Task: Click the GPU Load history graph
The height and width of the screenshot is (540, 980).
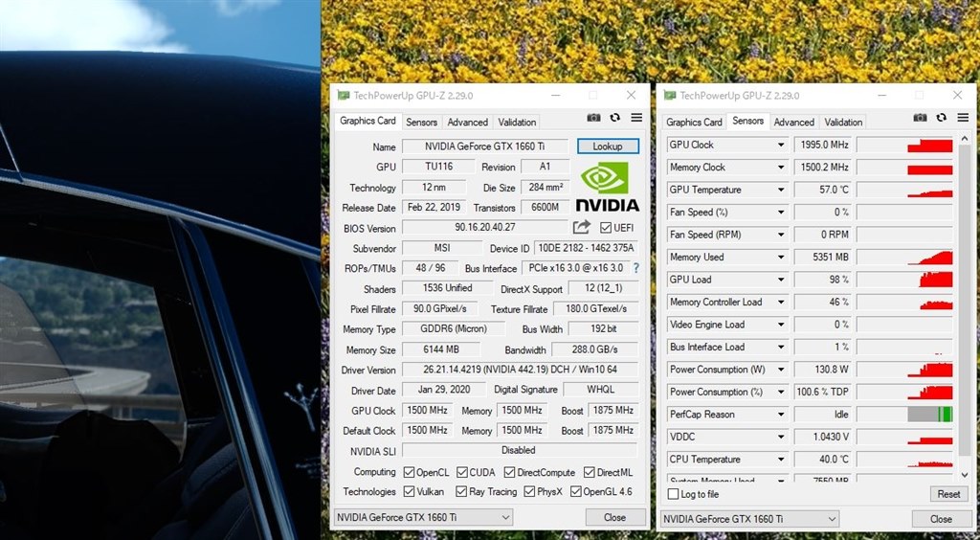Action: (904, 280)
